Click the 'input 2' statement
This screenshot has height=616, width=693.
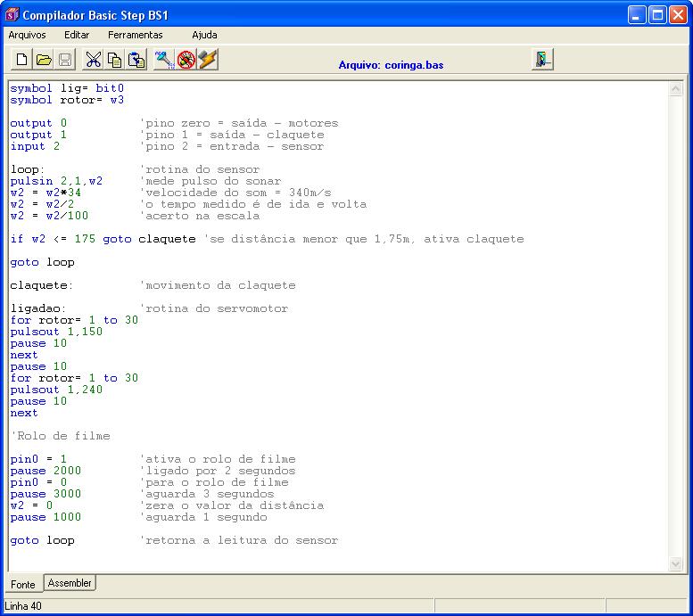(x=35, y=146)
